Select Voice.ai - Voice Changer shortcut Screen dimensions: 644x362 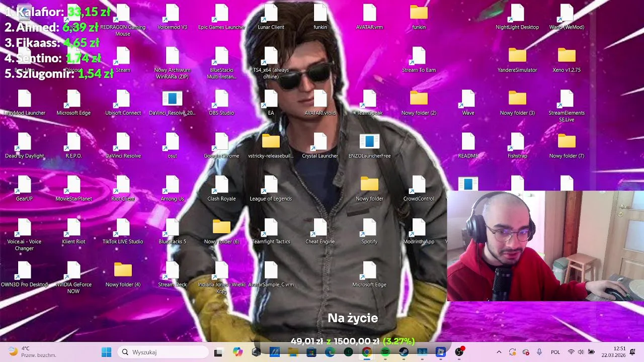pos(24,235)
